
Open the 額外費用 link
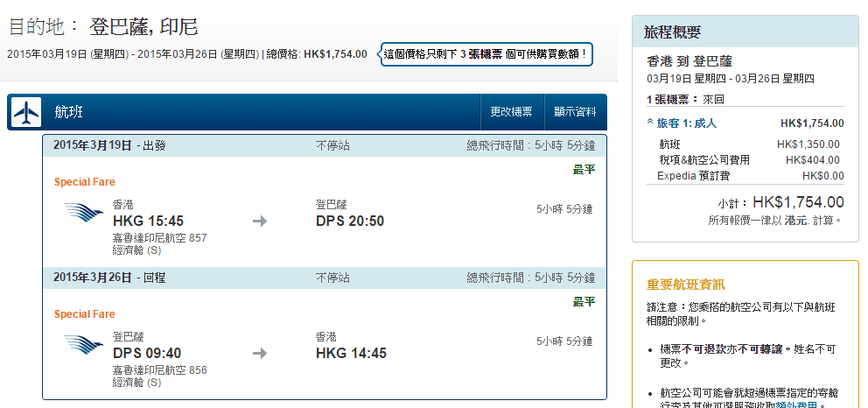click(798, 404)
